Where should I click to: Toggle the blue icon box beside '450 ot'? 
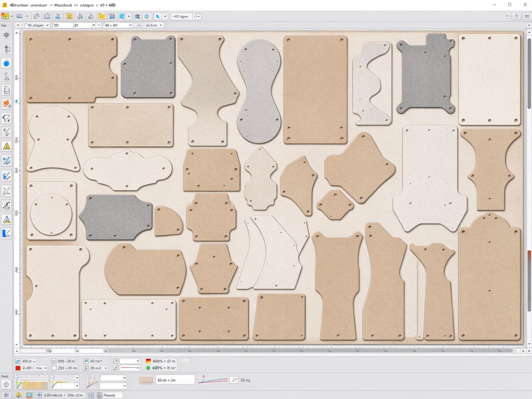click(x=18, y=361)
